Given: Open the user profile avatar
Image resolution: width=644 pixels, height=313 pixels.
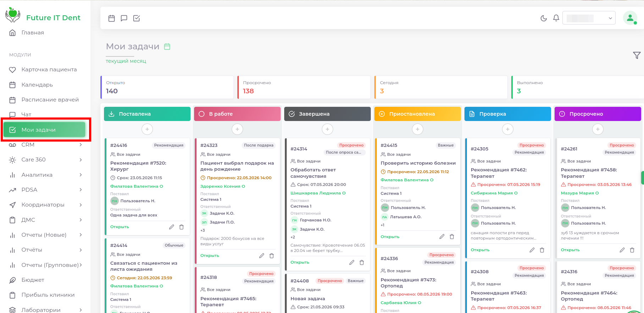Looking at the screenshot, I should click(x=630, y=18).
